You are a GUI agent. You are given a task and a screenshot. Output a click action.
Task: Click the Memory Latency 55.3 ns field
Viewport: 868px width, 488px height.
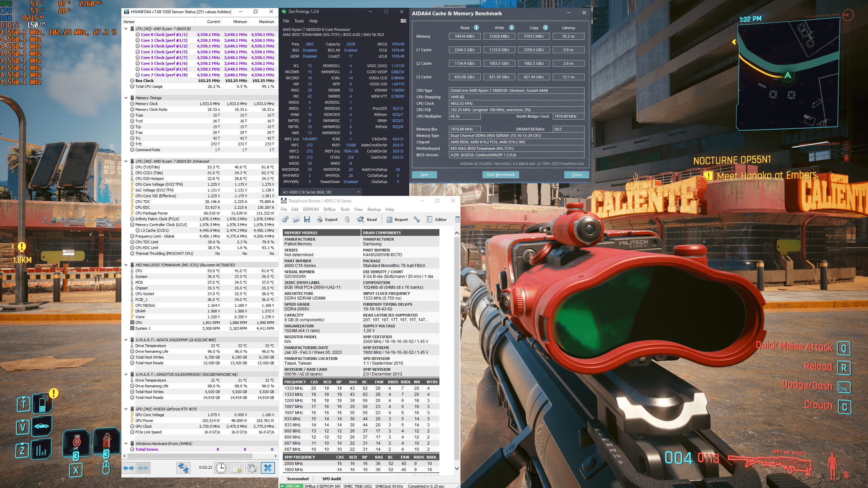pyautogui.click(x=568, y=36)
